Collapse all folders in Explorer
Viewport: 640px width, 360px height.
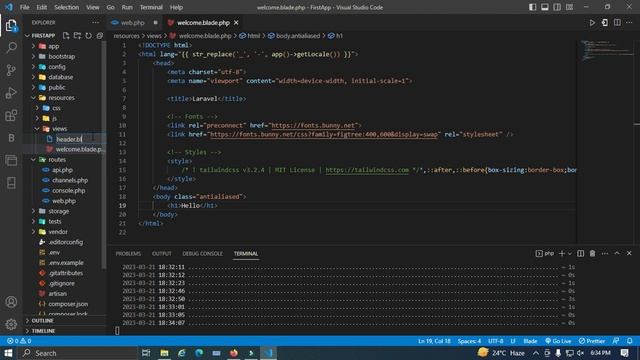tap(100, 36)
